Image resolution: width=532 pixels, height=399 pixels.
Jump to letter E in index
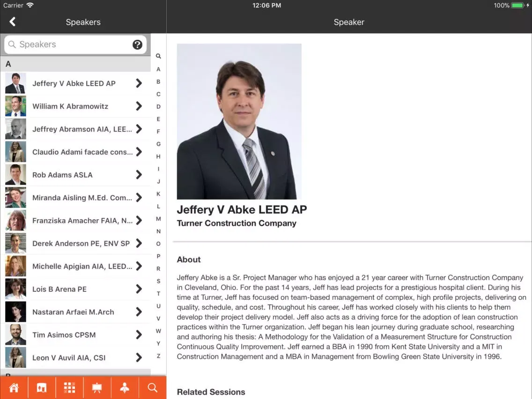coord(158,119)
